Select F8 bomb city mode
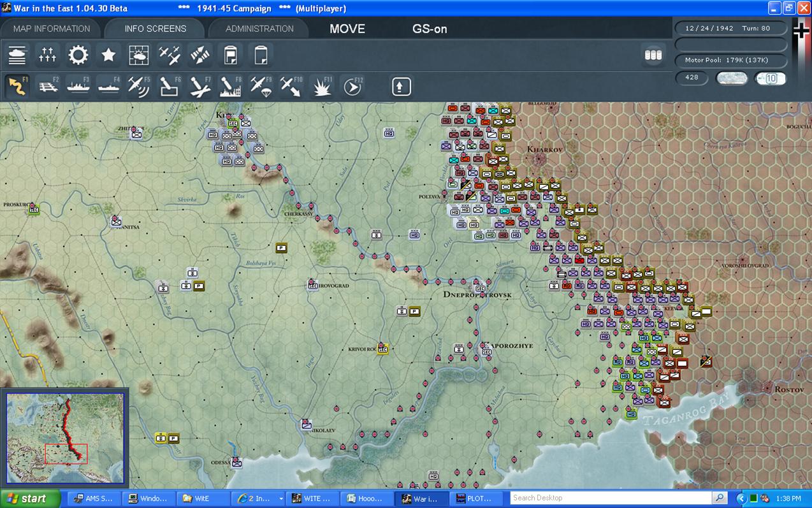 (x=230, y=86)
